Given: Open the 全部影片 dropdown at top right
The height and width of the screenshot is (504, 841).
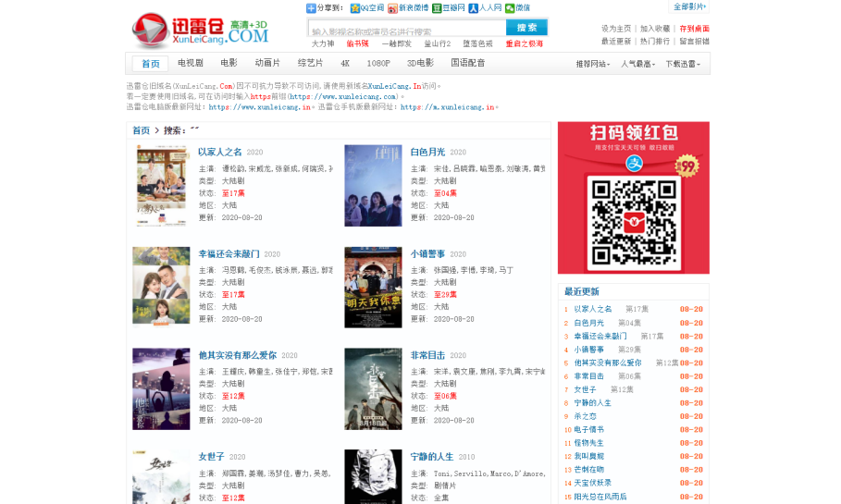Looking at the screenshot, I should click(x=690, y=7).
